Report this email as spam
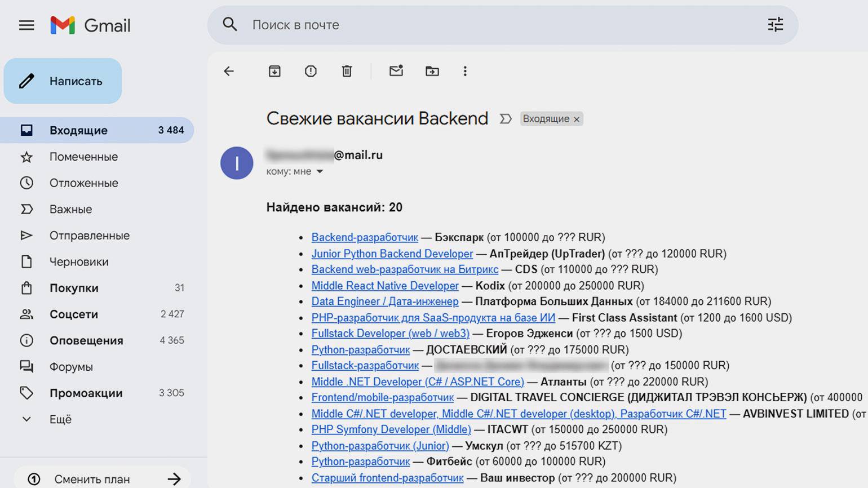The width and height of the screenshot is (868, 488). 311,71
